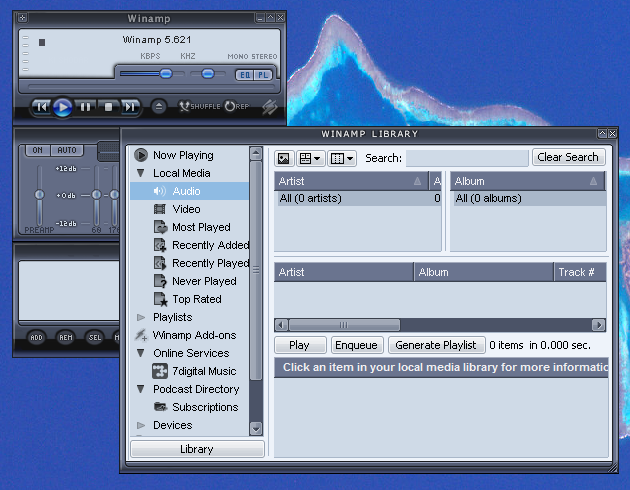Open the Winamp main menu icon

pos(22,18)
